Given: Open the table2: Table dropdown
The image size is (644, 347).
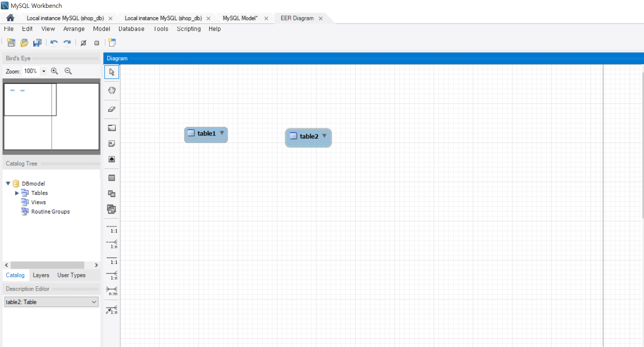Looking at the screenshot, I should click(51, 302).
